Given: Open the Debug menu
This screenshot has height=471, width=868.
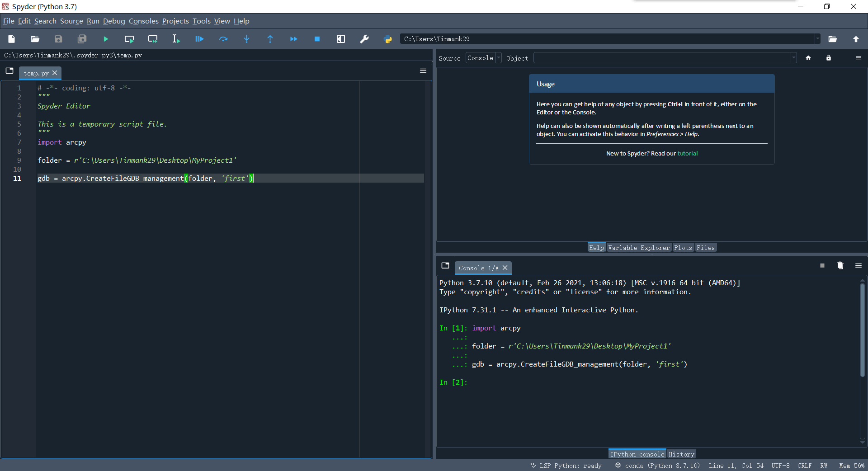Looking at the screenshot, I should coord(114,21).
